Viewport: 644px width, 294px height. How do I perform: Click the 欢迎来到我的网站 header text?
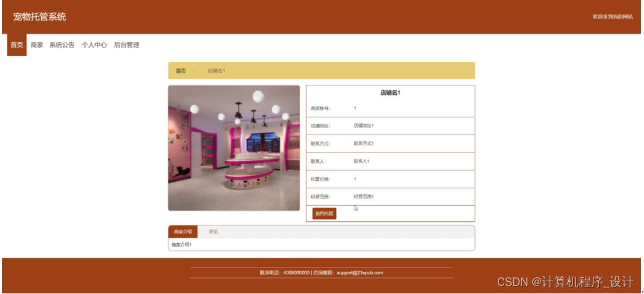click(x=613, y=17)
